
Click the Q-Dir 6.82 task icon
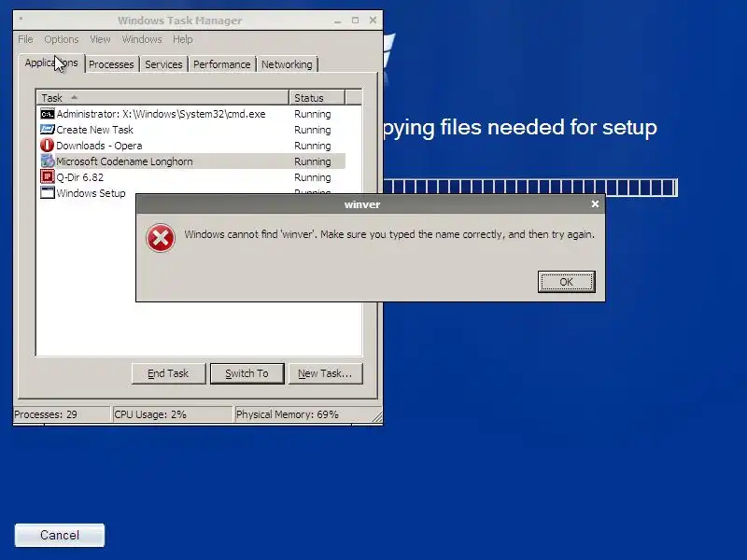[x=48, y=176]
